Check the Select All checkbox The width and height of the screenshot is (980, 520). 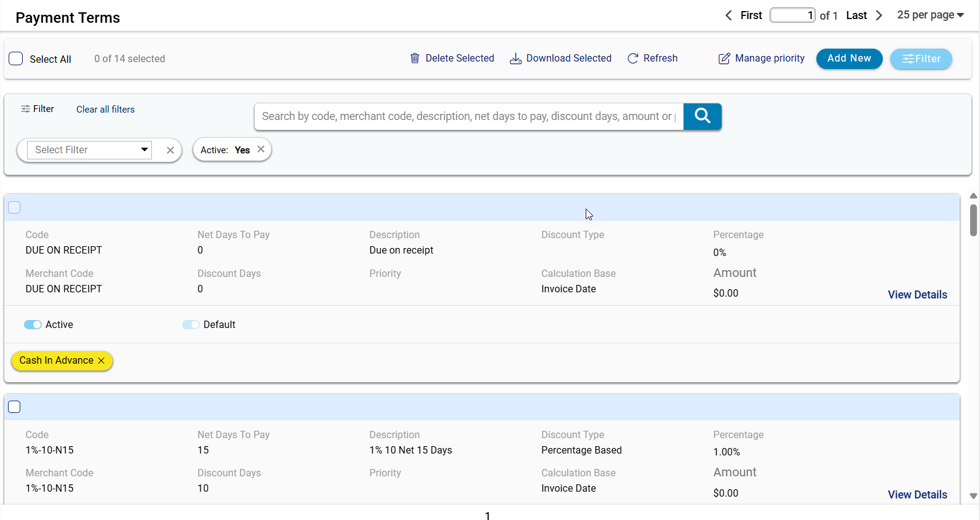click(16, 59)
